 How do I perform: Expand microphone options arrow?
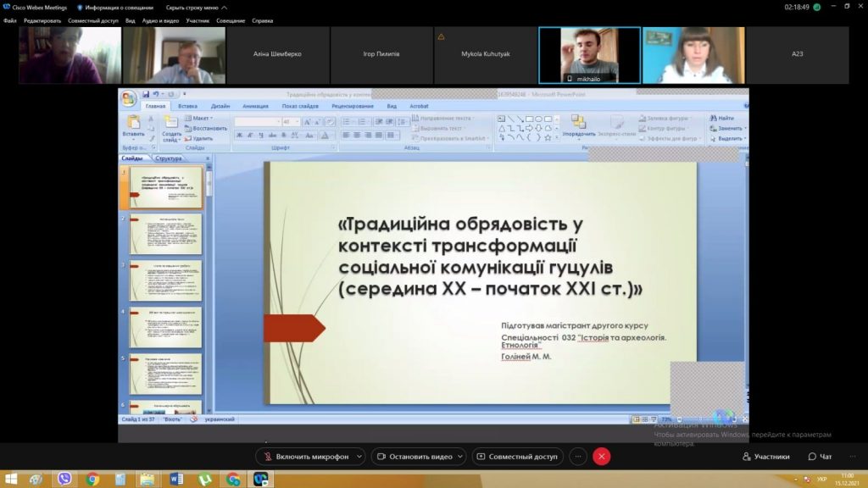359,457
